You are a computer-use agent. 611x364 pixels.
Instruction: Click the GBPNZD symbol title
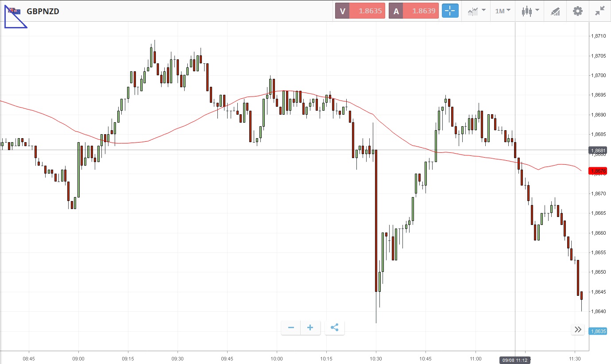[x=43, y=11]
